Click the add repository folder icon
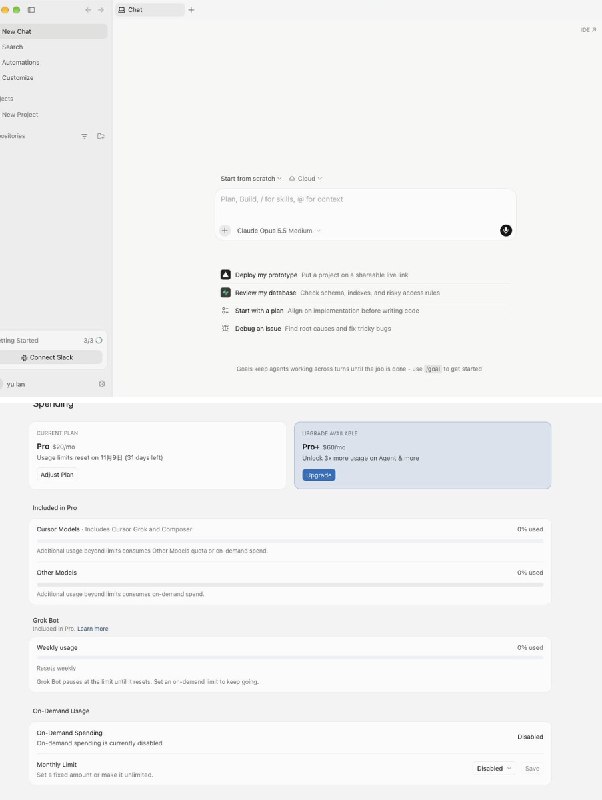Image resolution: width=602 pixels, height=800 pixels. click(x=101, y=136)
